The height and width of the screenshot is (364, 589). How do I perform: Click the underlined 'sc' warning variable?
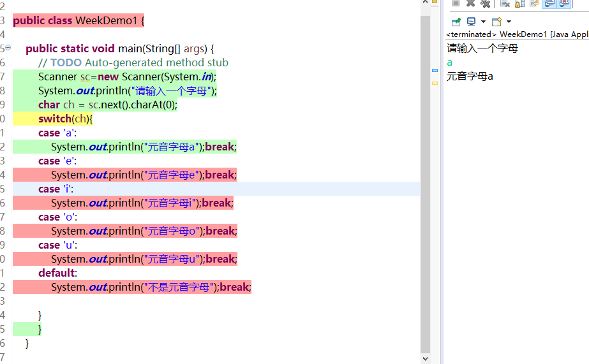(x=86, y=77)
